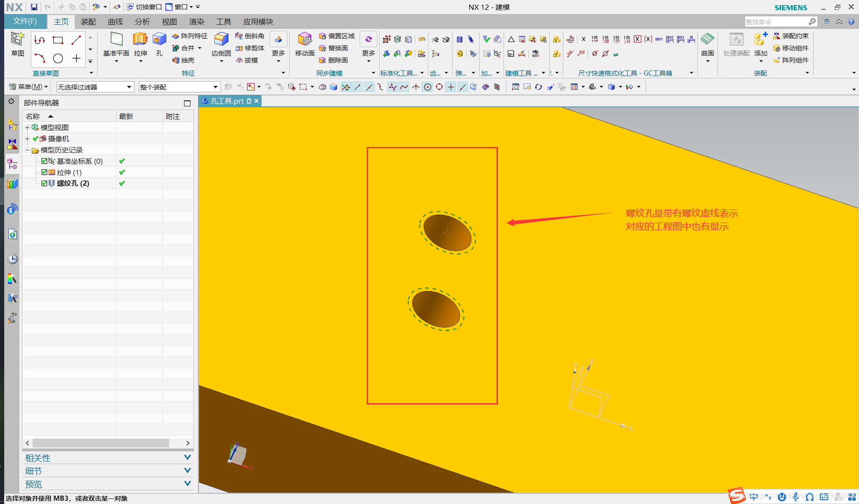Click the upper threaded hole in model
859x504 pixels.
447,233
